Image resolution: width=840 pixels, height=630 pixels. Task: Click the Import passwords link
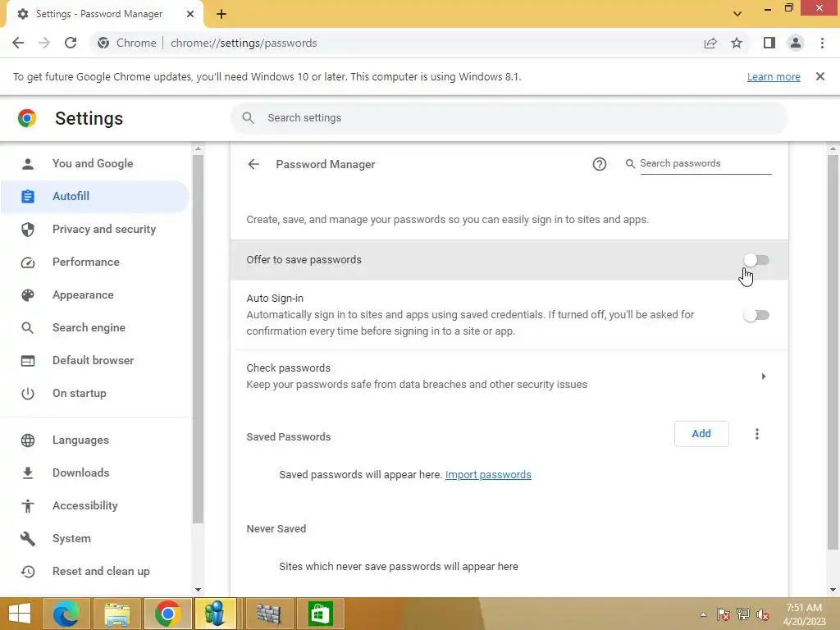(488, 475)
